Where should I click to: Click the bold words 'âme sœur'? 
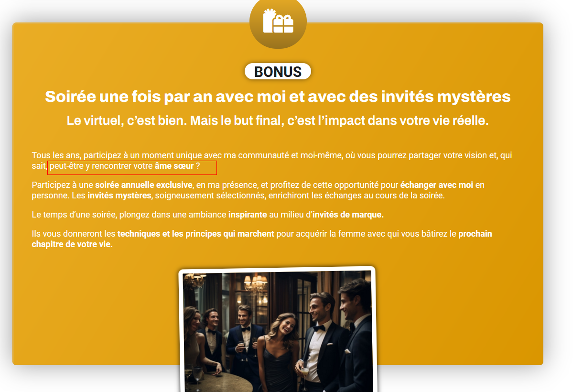[x=174, y=166]
